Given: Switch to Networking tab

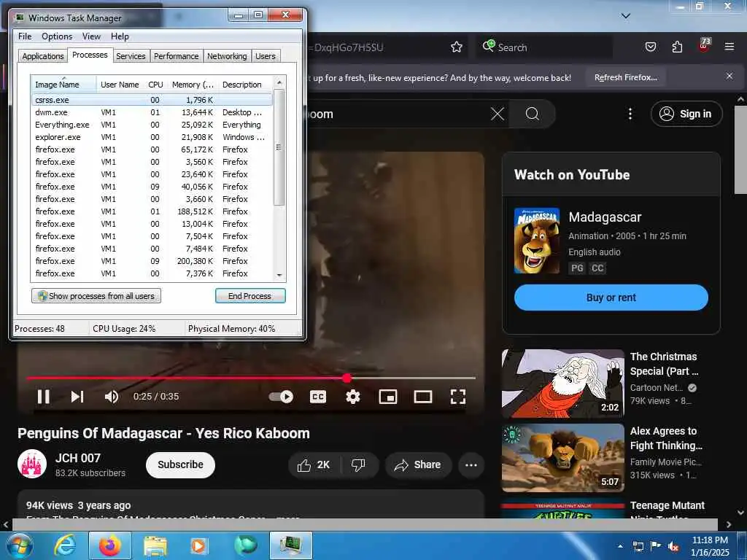Looking at the screenshot, I should [x=227, y=56].
